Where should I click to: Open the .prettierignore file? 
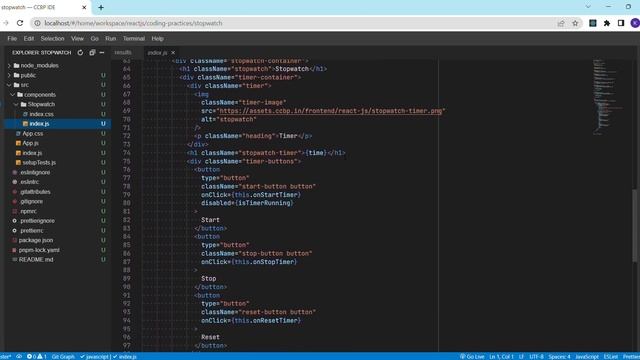pos(37,221)
